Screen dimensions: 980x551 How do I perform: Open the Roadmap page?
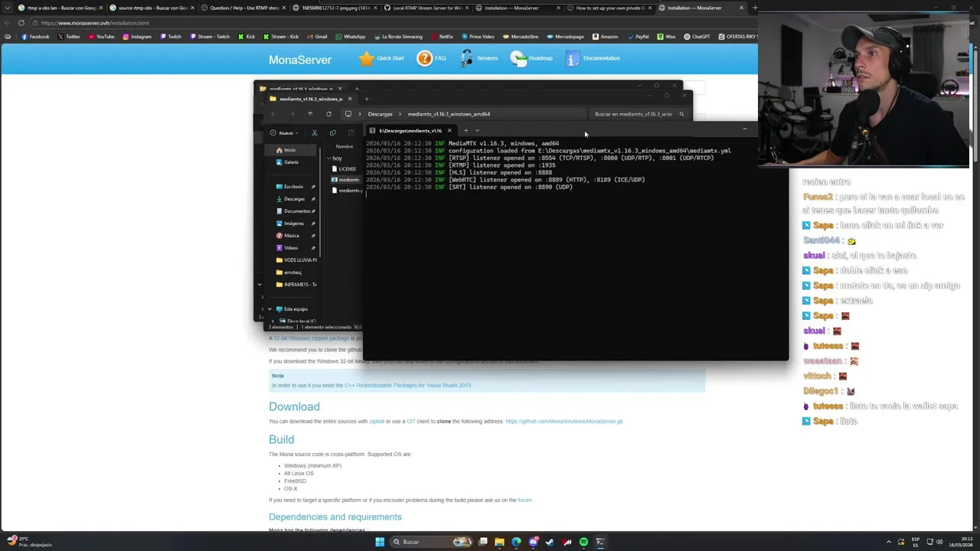coord(531,58)
